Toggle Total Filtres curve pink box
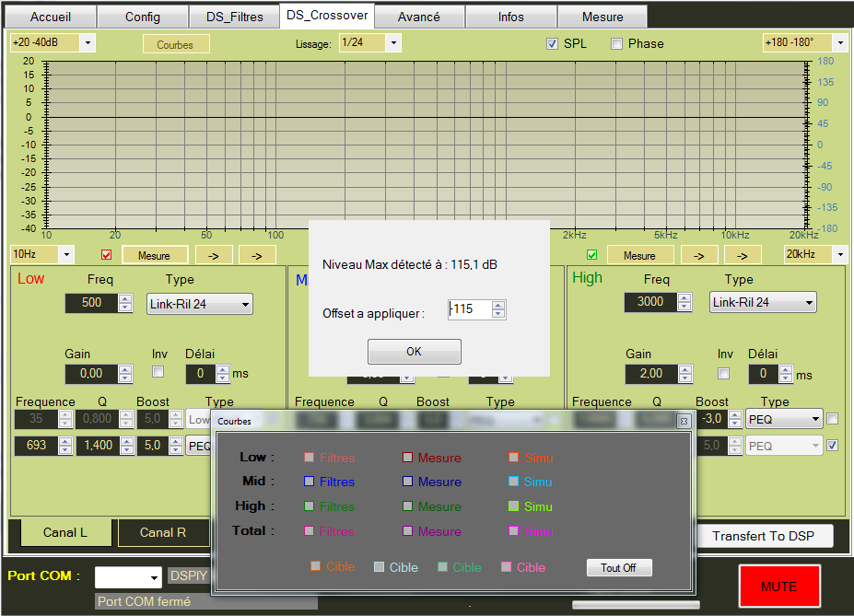Image resolution: width=854 pixels, height=616 pixels. click(x=310, y=531)
